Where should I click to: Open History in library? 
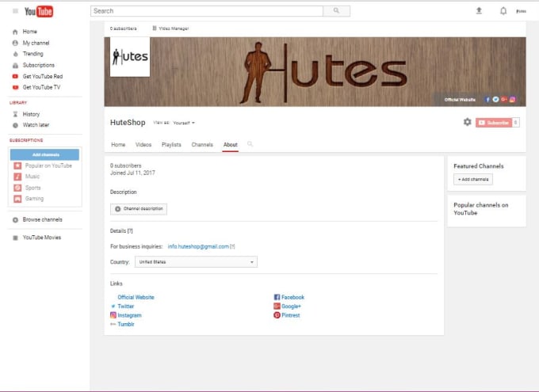31,114
